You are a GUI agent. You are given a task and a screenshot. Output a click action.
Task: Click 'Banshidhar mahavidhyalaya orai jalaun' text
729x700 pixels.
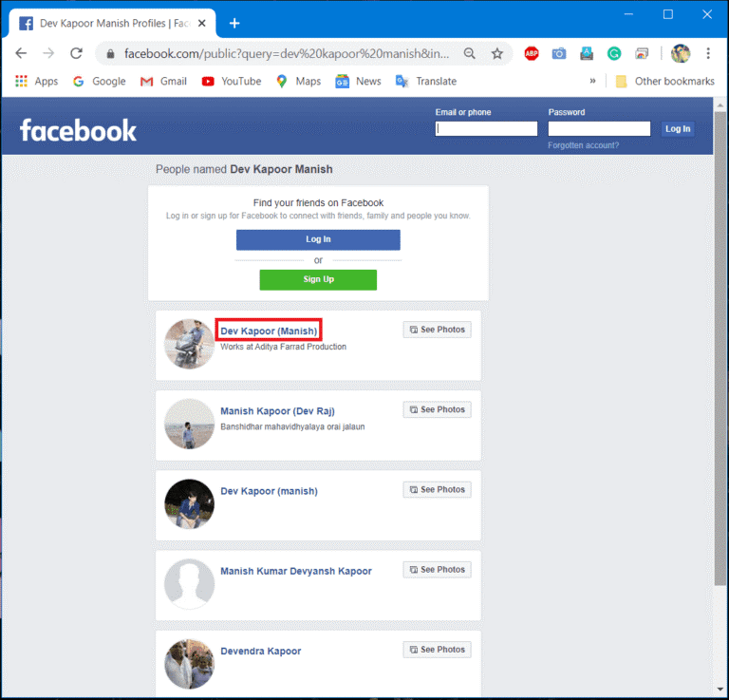292,427
